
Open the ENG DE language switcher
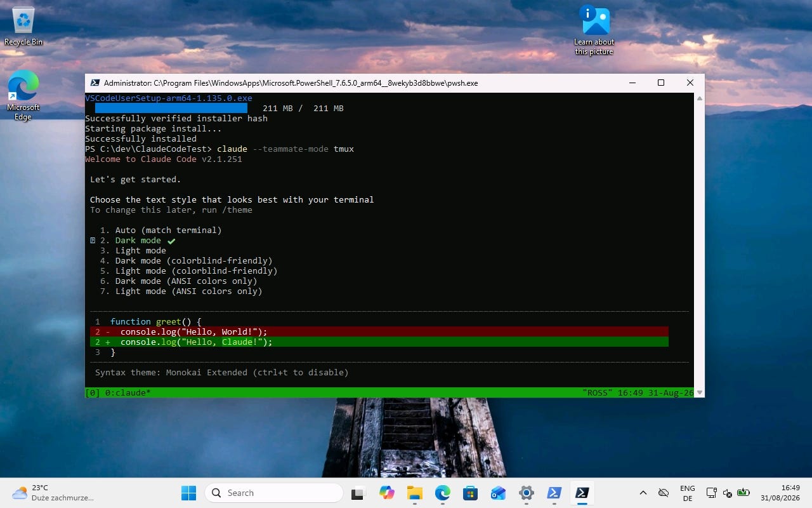[x=687, y=493]
